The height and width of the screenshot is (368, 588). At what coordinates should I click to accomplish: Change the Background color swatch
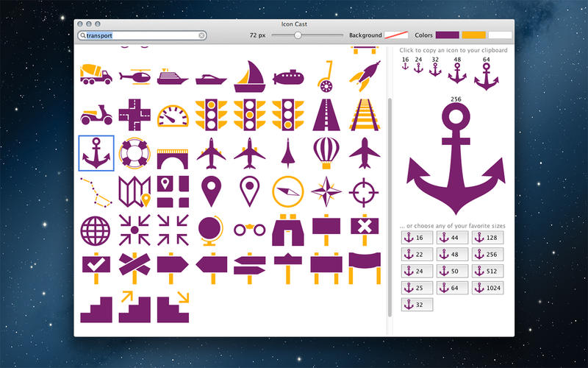tap(396, 35)
